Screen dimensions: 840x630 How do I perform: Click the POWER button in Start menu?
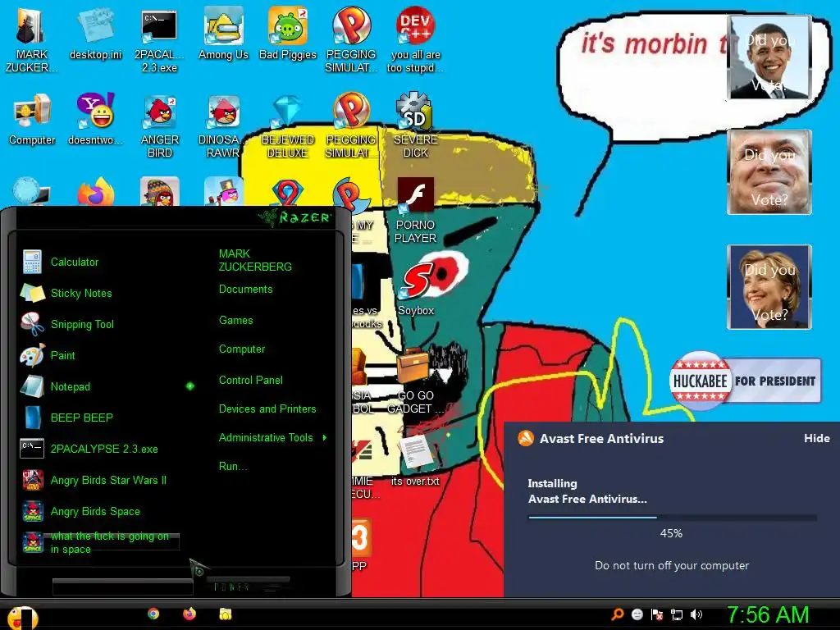point(232,587)
